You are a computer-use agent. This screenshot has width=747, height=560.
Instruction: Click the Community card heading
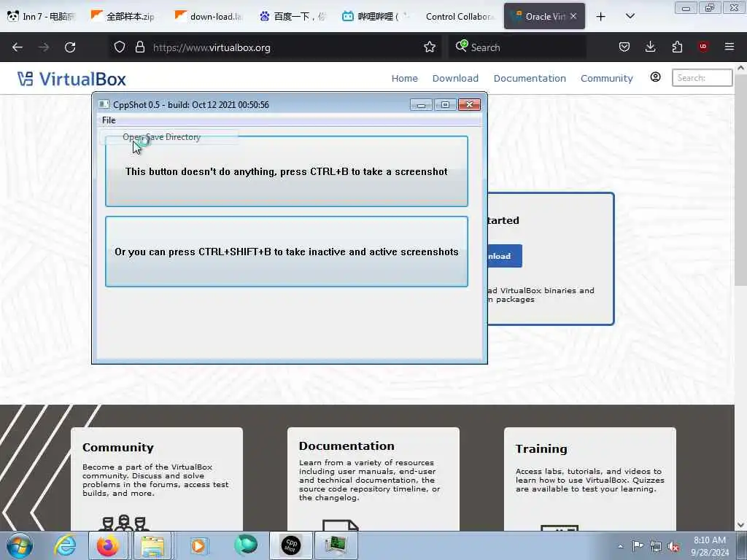coord(117,447)
